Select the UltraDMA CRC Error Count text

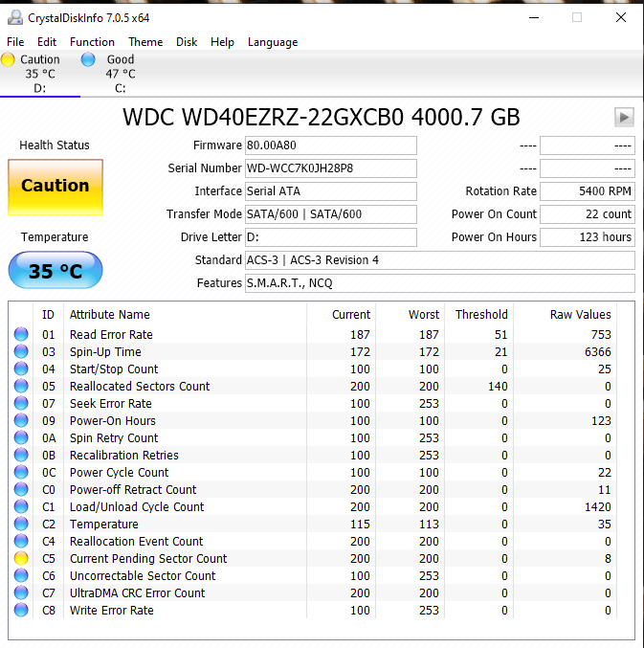click(x=137, y=593)
